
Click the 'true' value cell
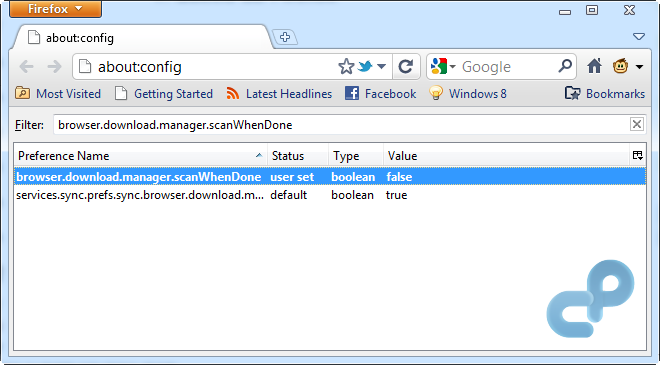pos(397,195)
